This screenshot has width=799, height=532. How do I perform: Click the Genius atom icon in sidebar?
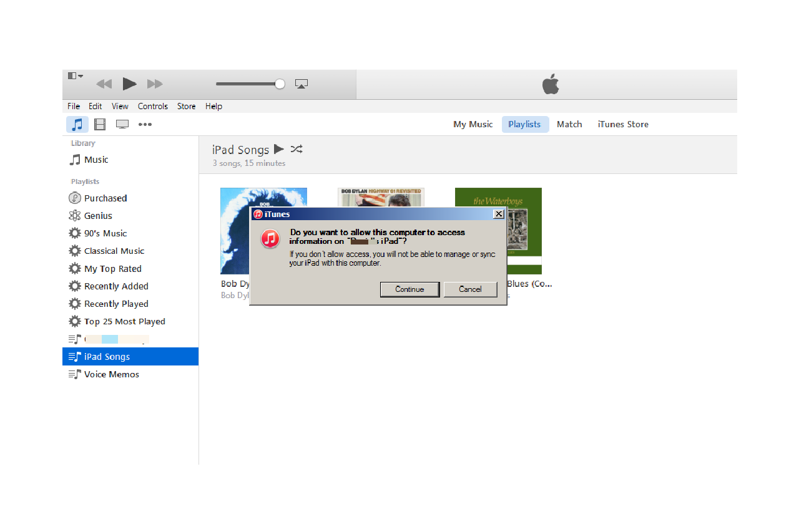(75, 216)
